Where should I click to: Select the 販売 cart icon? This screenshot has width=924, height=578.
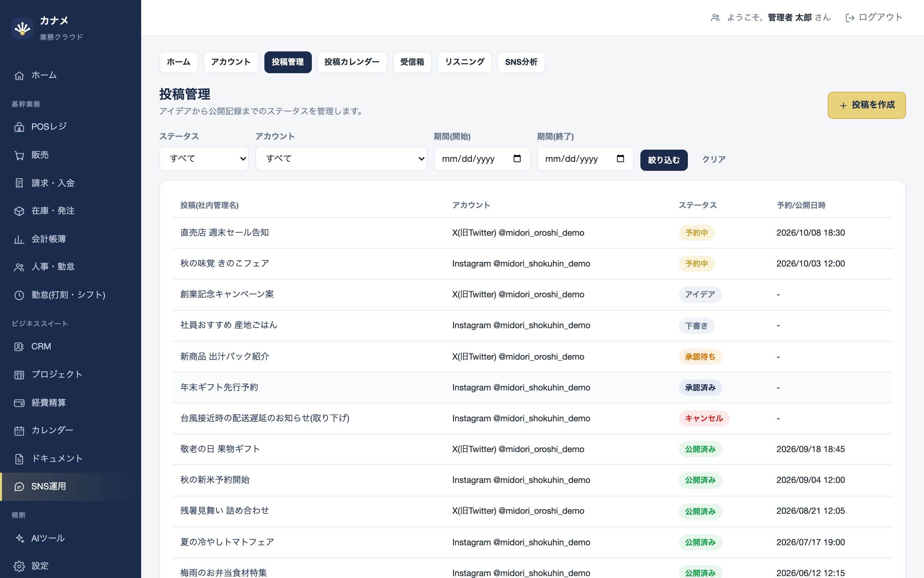[19, 155]
